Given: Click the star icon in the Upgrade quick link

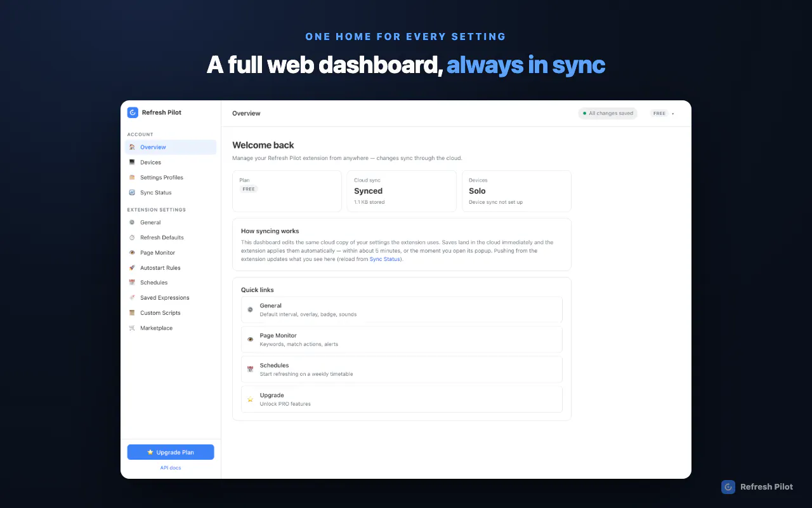Looking at the screenshot, I should tap(250, 399).
